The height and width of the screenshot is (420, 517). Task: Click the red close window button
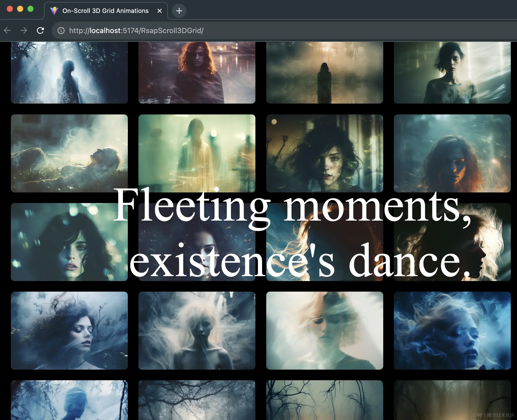(10, 9)
